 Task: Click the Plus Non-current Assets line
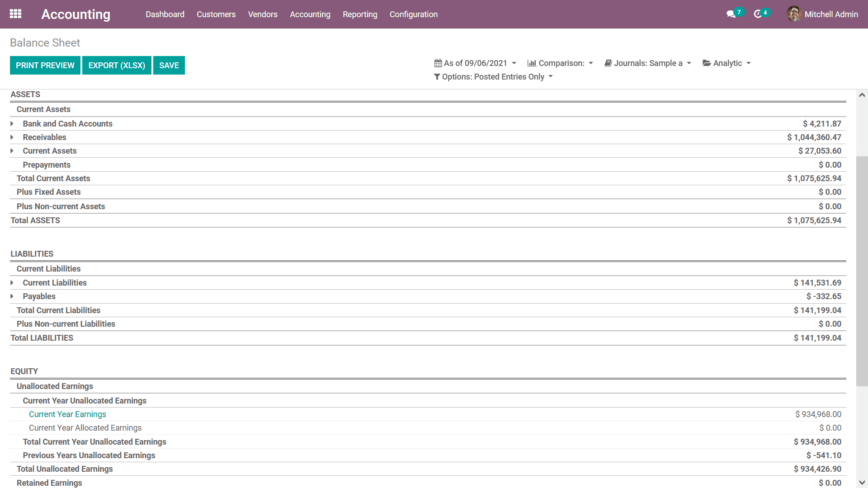pyautogui.click(x=428, y=206)
